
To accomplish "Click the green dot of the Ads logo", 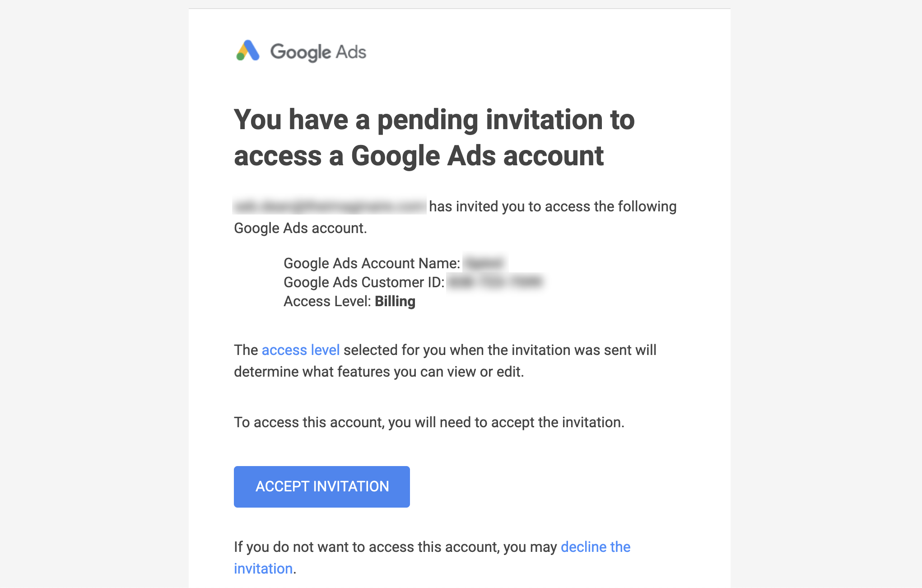I will [x=240, y=57].
